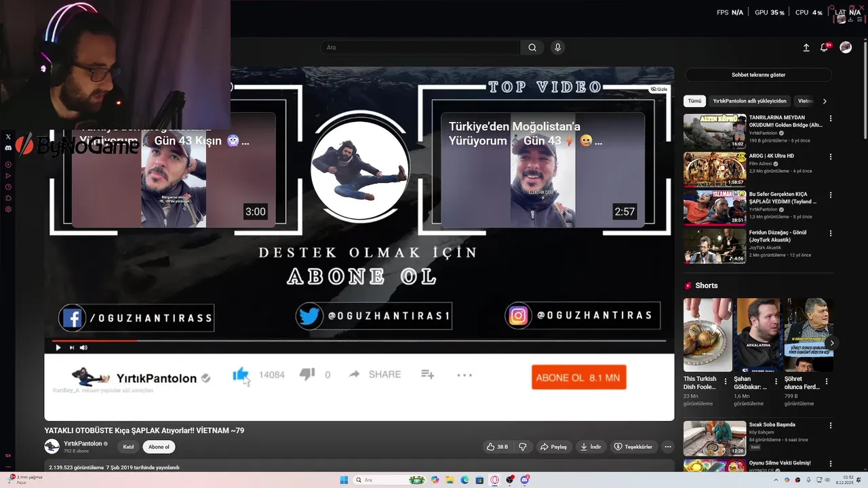Download the video with İndir
868x488 pixels.
point(591,447)
